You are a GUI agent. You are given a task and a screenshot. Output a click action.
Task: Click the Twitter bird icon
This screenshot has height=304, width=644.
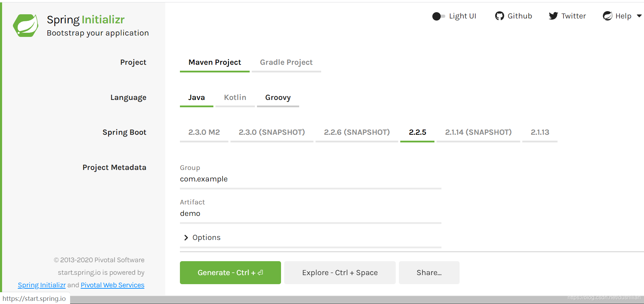[x=553, y=16]
